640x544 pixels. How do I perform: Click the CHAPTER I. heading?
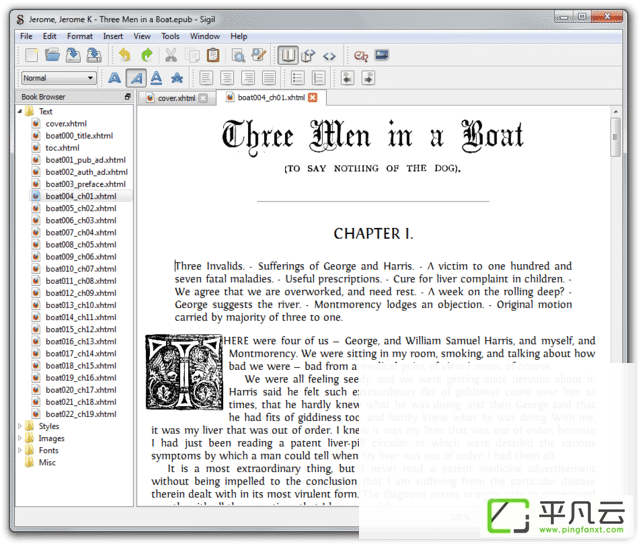coord(373,234)
